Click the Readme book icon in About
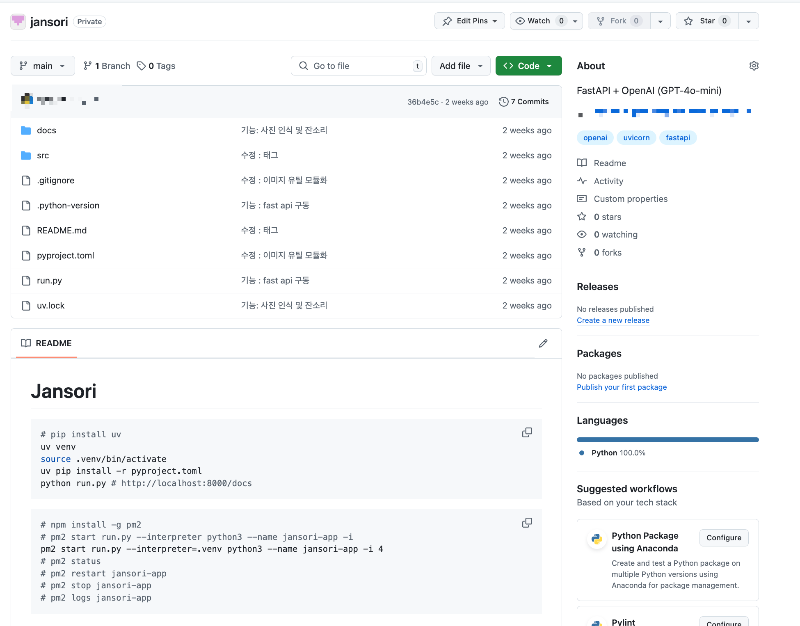The image size is (800, 626). pyautogui.click(x=582, y=163)
